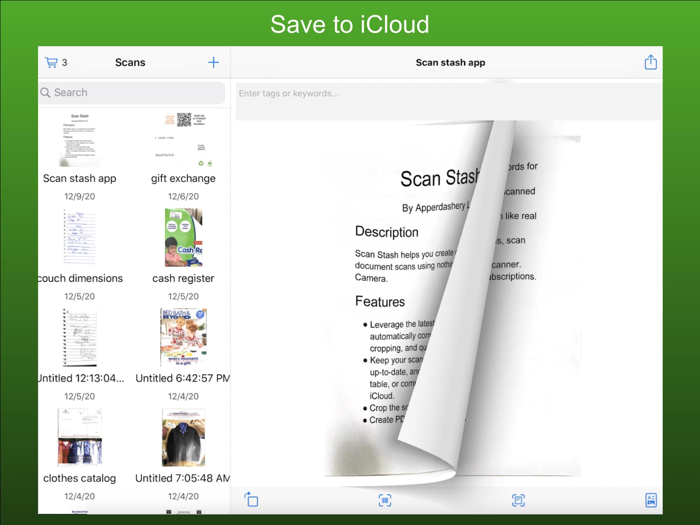Tap the scan document viewfinder icon
The image size is (700, 525).
[518, 500]
